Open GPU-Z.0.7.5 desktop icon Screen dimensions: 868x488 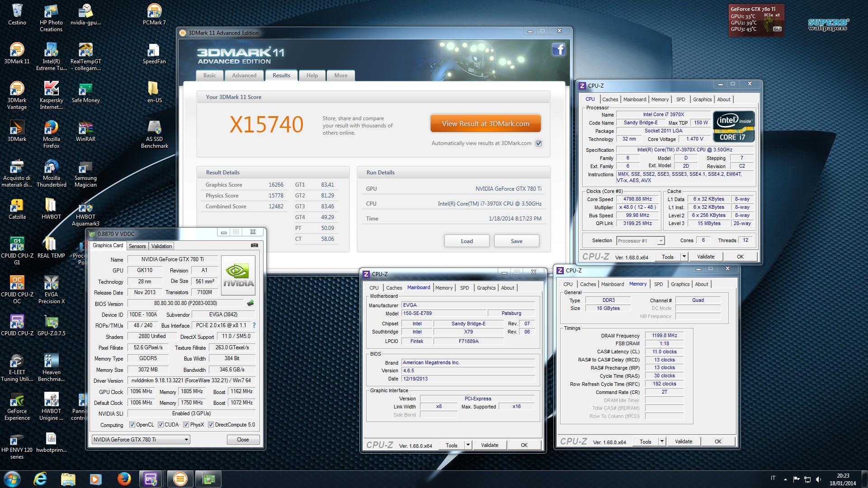point(51,326)
